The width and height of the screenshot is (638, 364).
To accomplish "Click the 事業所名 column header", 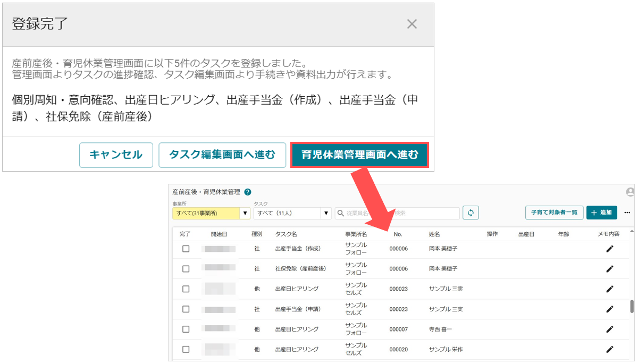I will coord(356,234).
